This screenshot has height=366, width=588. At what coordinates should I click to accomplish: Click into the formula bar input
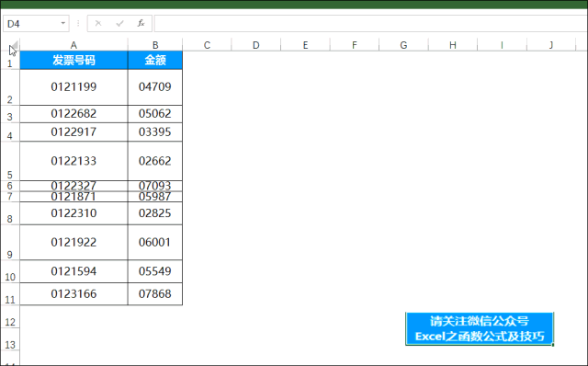pos(370,24)
